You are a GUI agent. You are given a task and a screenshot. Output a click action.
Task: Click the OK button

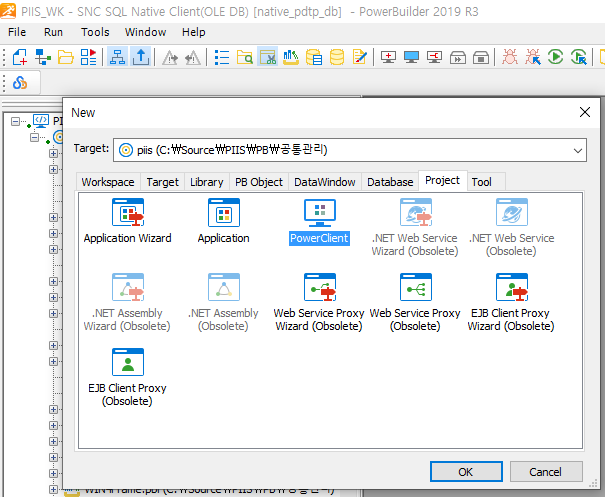[x=466, y=472]
